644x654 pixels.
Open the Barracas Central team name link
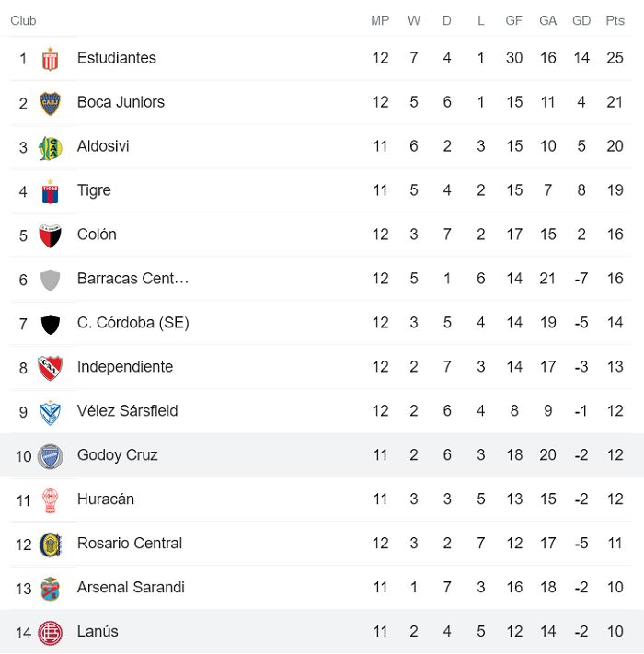coord(133,279)
